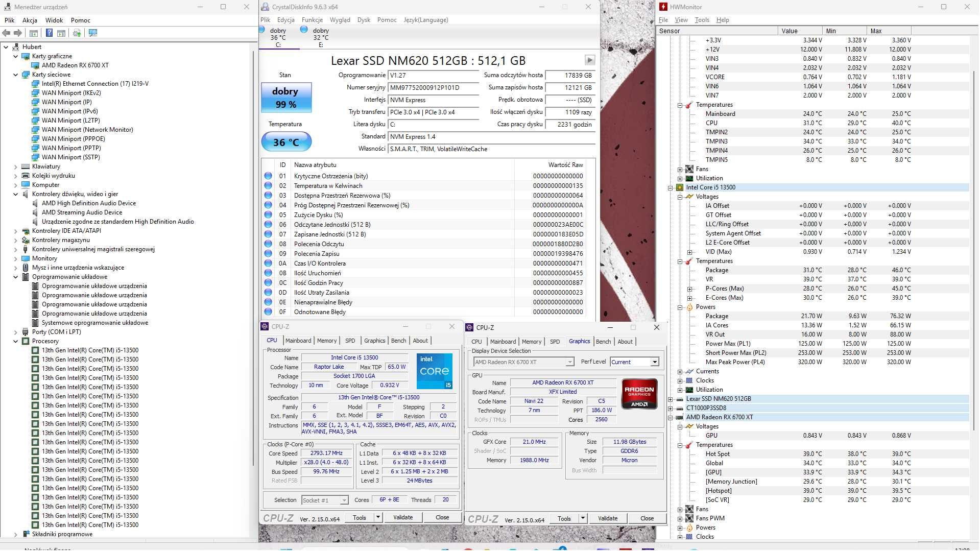The width and height of the screenshot is (980, 551).
Task: Click Validate in the left CPU-Z window
Action: [x=403, y=517]
